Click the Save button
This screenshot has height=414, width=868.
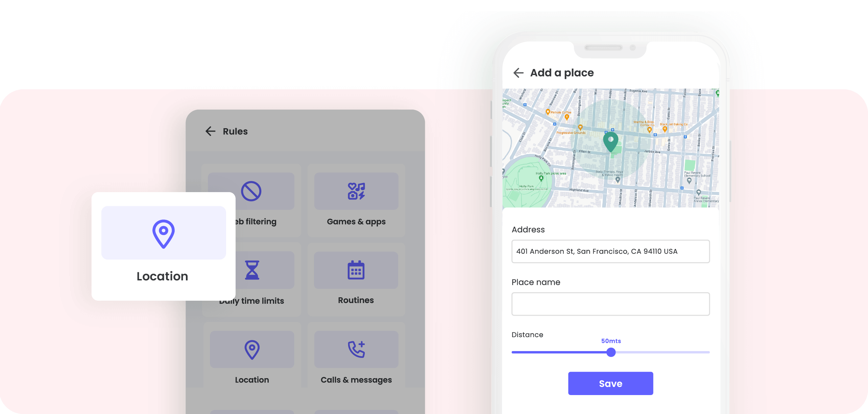click(610, 383)
